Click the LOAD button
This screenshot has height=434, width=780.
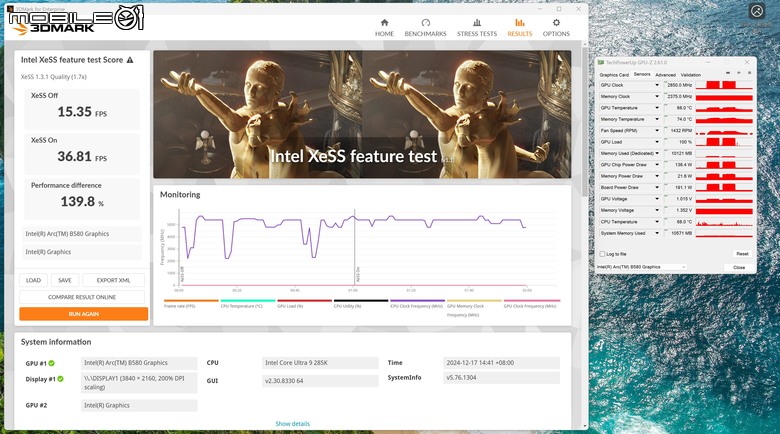coord(33,280)
